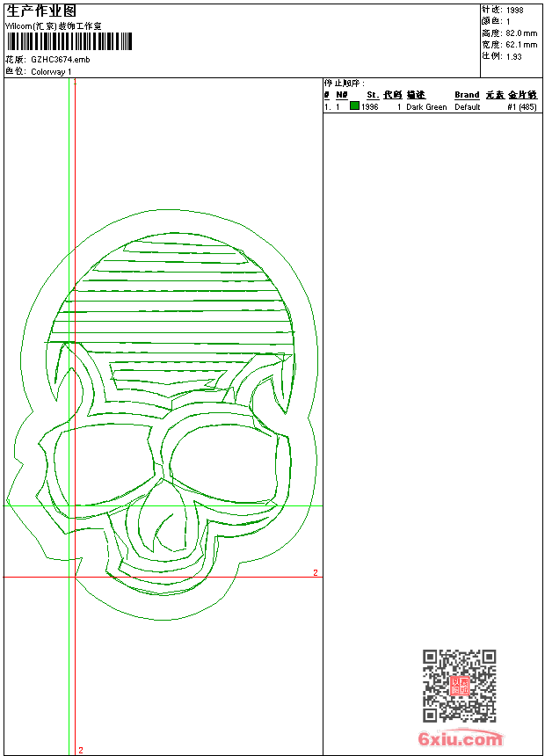Click the 生产作业图 title heading
The height and width of the screenshot is (756, 545).
(36, 11)
